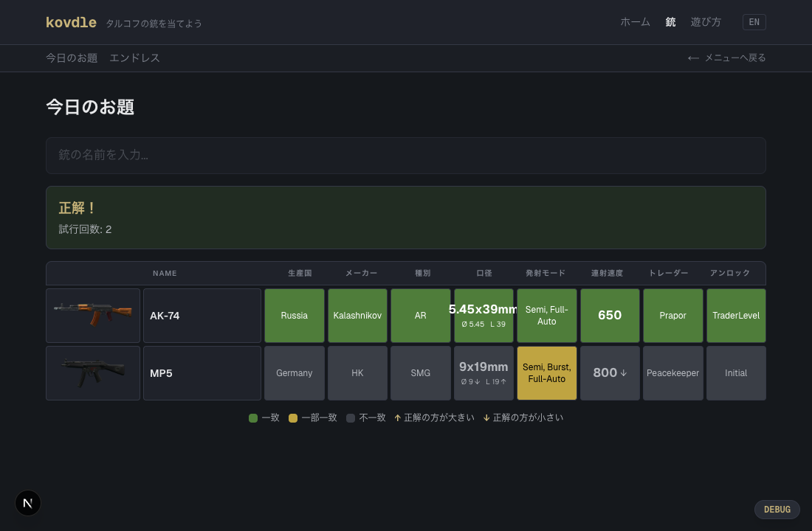This screenshot has width=812, height=531.
Task: Open the ホーム navigation link
Action: pyautogui.click(x=635, y=22)
